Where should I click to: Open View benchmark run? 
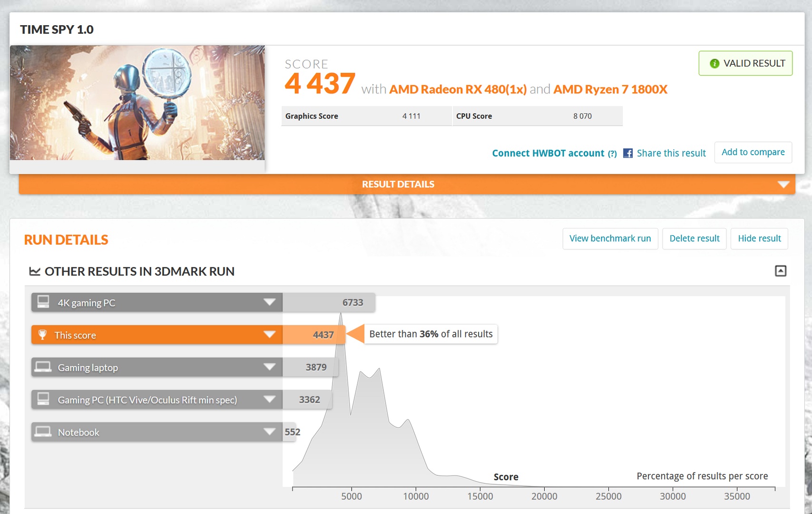pos(610,238)
